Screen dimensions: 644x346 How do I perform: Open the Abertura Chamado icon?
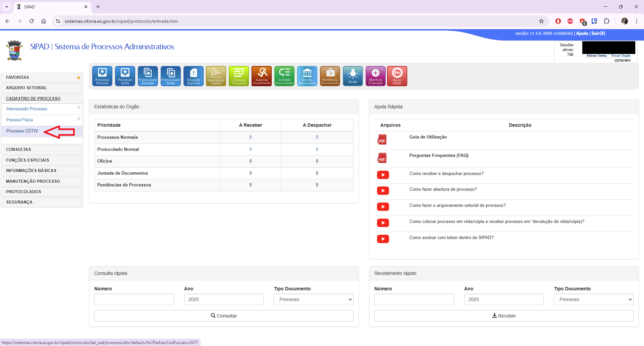(375, 76)
